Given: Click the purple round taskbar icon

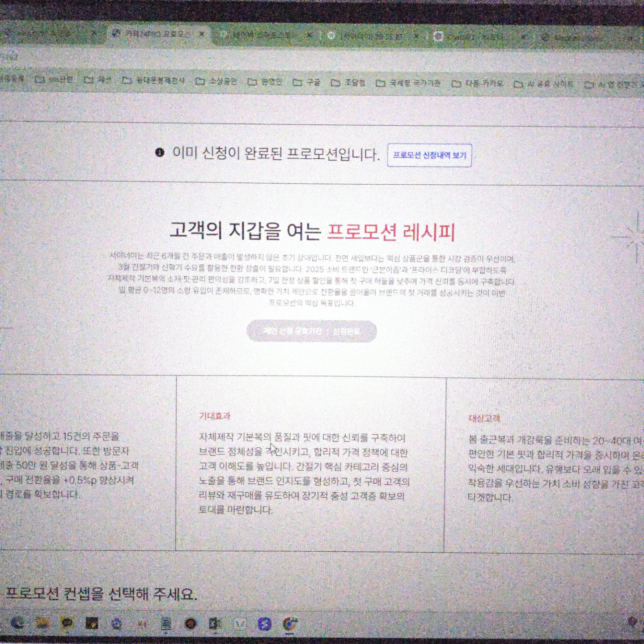Looking at the screenshot, I should point(264,624).
